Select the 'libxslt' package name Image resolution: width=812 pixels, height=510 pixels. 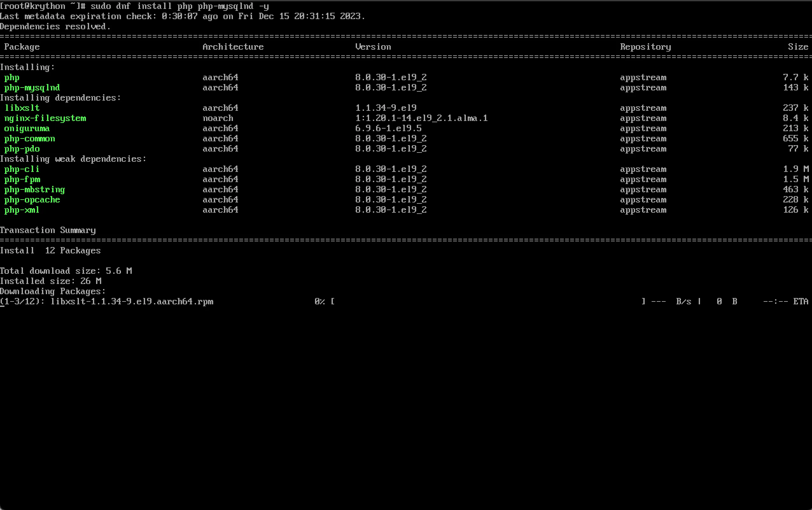point(22,108)
